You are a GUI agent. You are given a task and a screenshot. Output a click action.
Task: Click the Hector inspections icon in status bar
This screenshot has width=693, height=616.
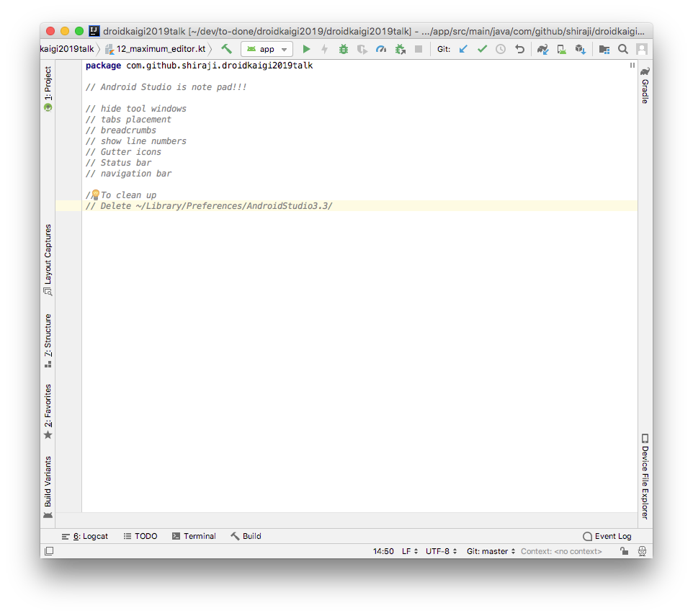coord(642,551)
